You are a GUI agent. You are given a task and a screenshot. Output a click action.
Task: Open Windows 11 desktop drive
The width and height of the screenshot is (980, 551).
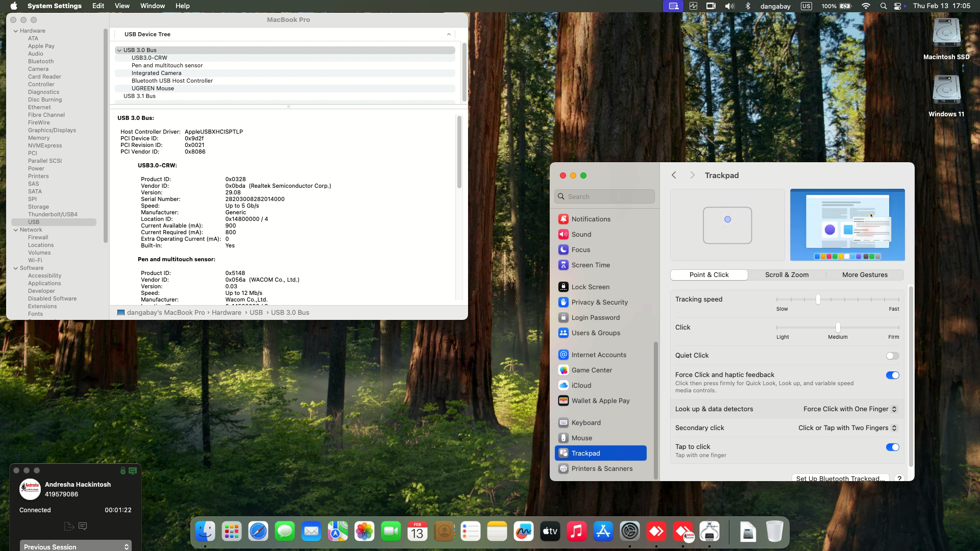[946, 96]
